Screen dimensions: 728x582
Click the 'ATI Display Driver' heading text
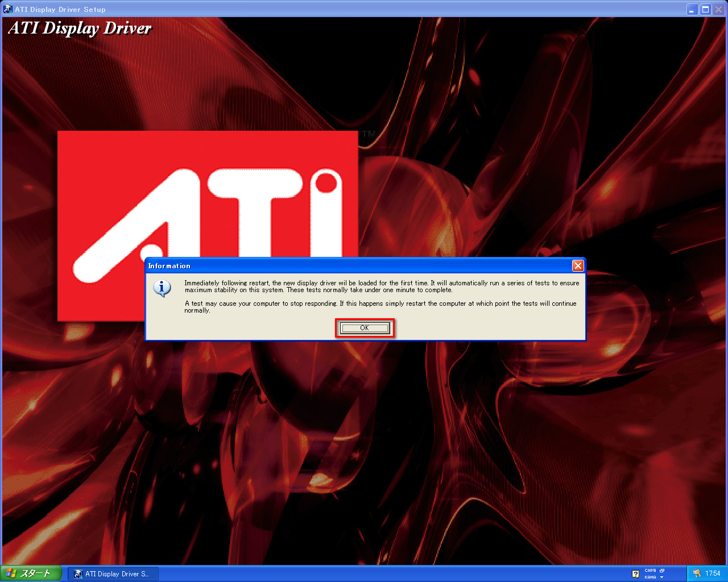click(x=80, y=28)
